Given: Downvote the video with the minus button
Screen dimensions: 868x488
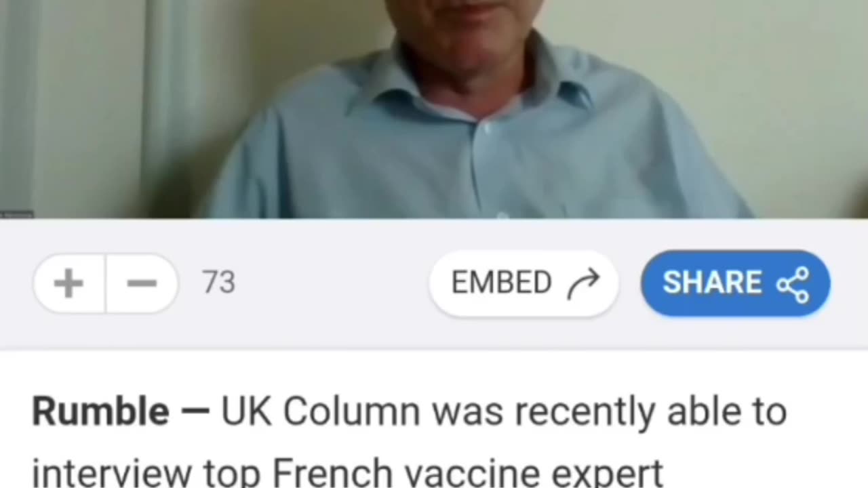Looking at the screenshot, I should (142, 283).
